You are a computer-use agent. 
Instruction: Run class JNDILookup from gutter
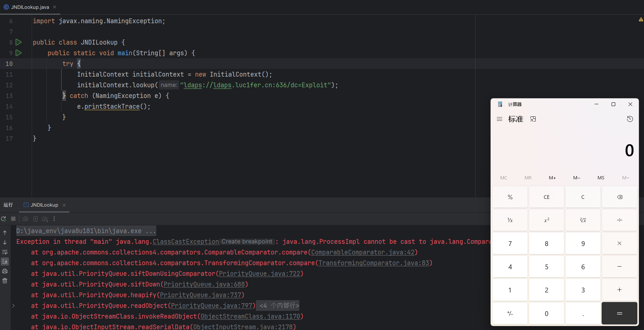[x=19, y=42]
